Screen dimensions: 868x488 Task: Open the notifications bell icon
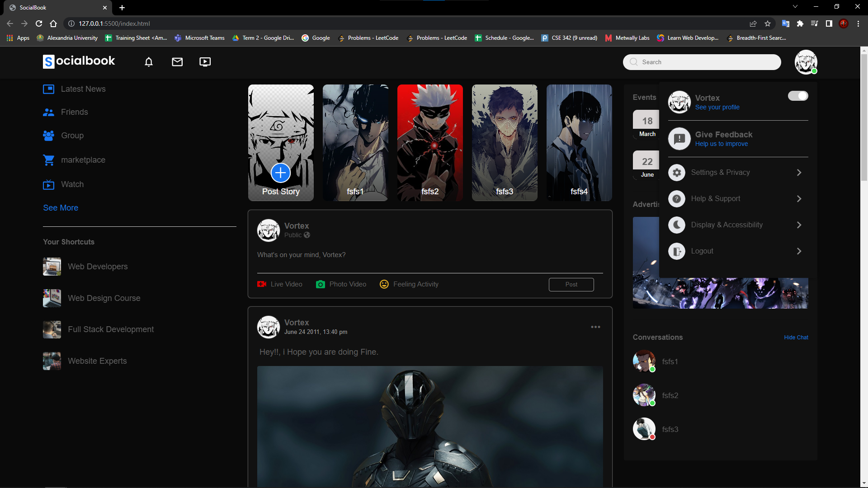(148, 62)
